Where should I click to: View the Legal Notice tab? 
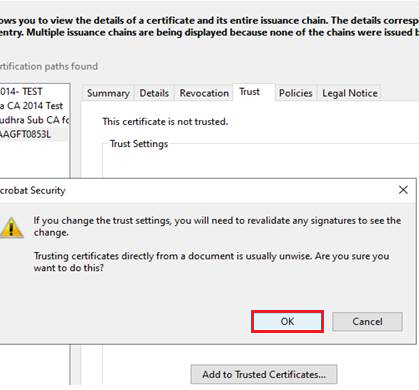tap(350, 93)
